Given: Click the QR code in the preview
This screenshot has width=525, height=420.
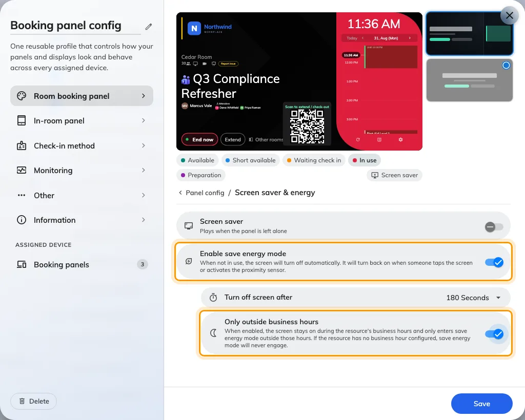Looking at the screenshot, I should pyautogui.click(x=307, y=127).
